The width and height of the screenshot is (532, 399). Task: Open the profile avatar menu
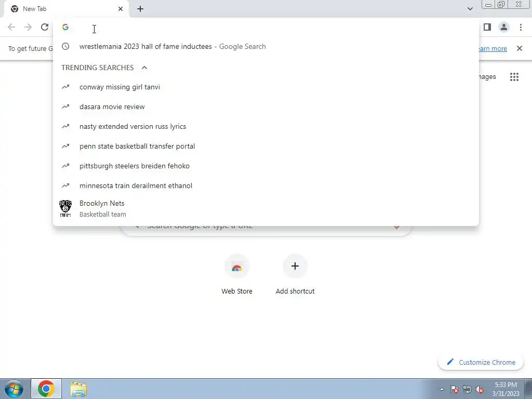click(x=504, y=27)
